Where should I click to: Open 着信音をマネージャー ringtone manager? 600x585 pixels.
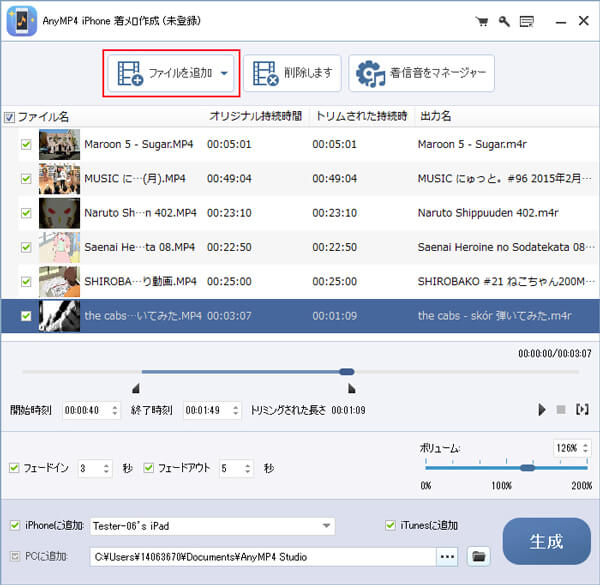421,73
